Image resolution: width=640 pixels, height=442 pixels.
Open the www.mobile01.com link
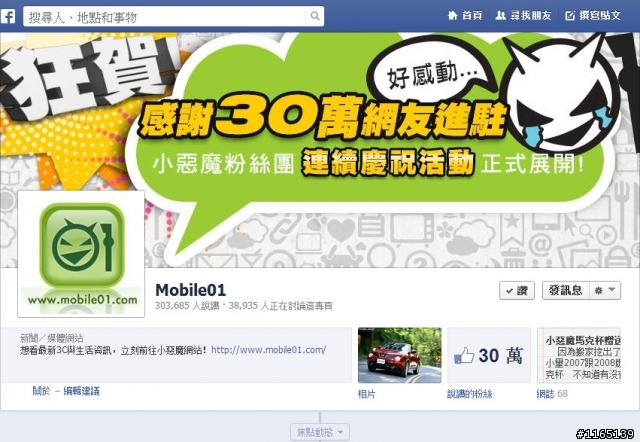268,350
